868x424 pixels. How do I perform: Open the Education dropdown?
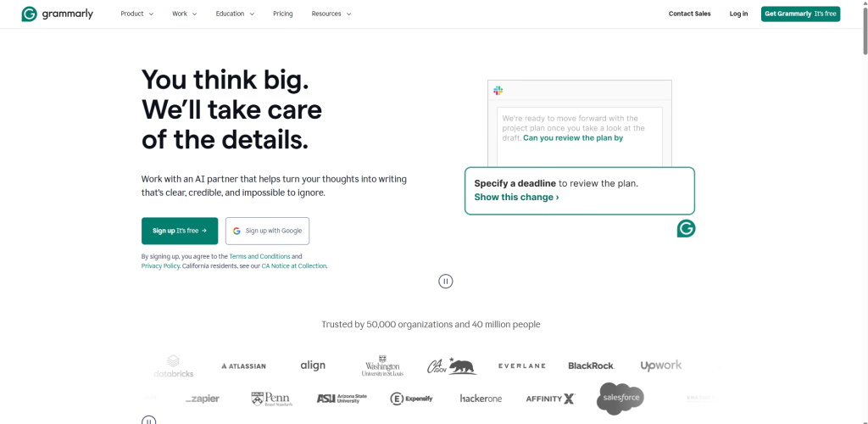(x=235, y=14)
